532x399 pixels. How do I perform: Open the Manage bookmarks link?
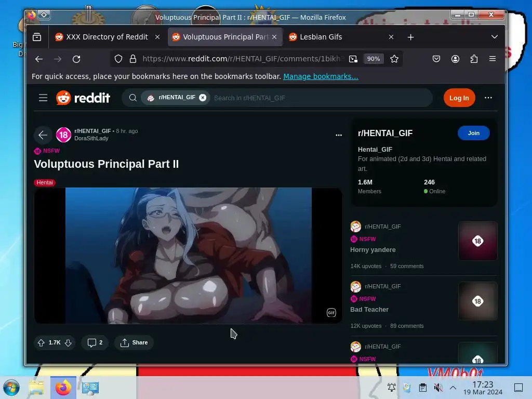[x=321, y=76]
